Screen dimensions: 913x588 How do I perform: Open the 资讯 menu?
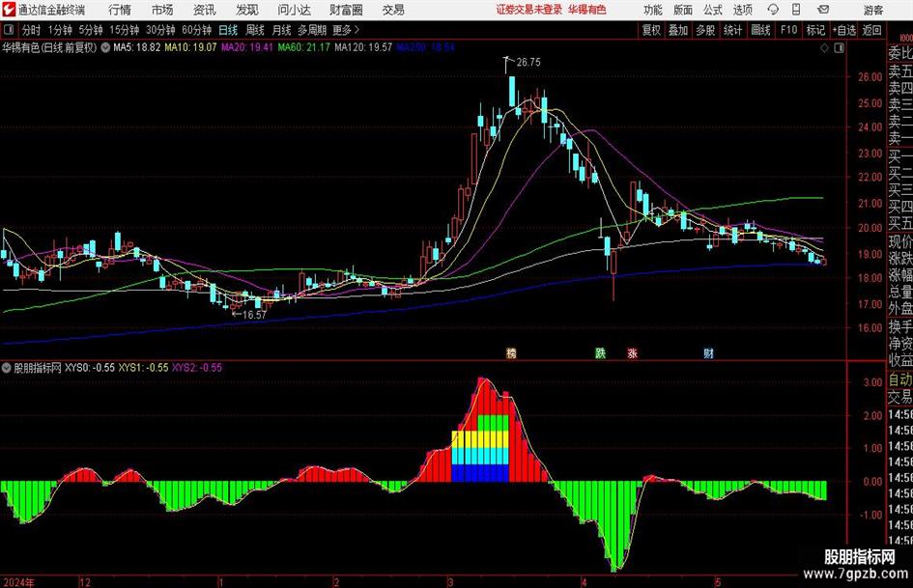click(205, 10)
